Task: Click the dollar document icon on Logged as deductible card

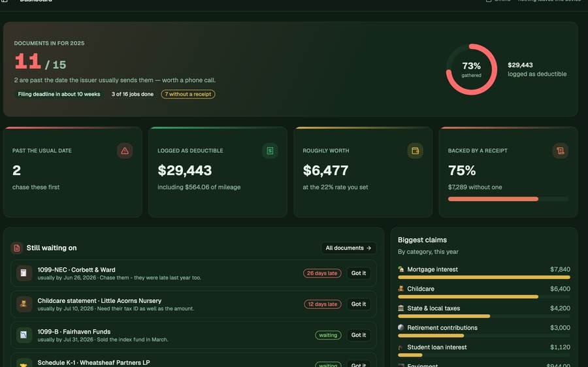Action: (x=270, y=151)
